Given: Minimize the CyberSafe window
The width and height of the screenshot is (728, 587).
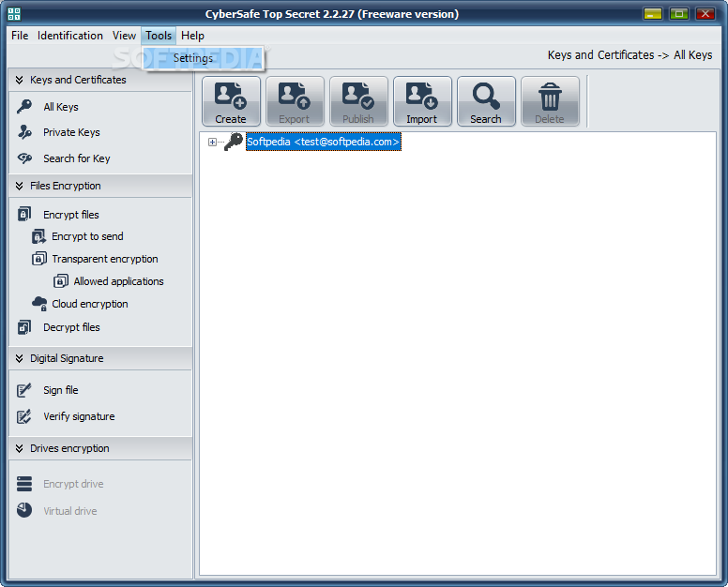Looking at the screenshot, I should [x=652, y=14].
